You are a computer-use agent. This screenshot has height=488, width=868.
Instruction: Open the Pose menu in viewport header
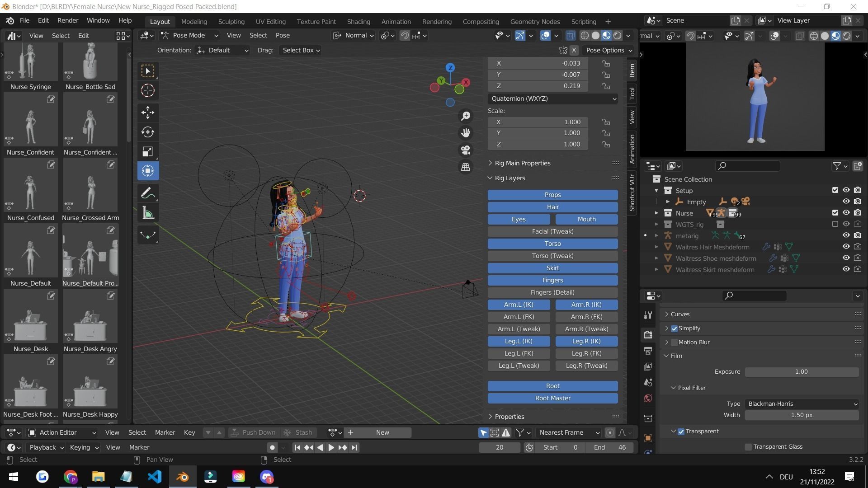(x=283, y=36)
